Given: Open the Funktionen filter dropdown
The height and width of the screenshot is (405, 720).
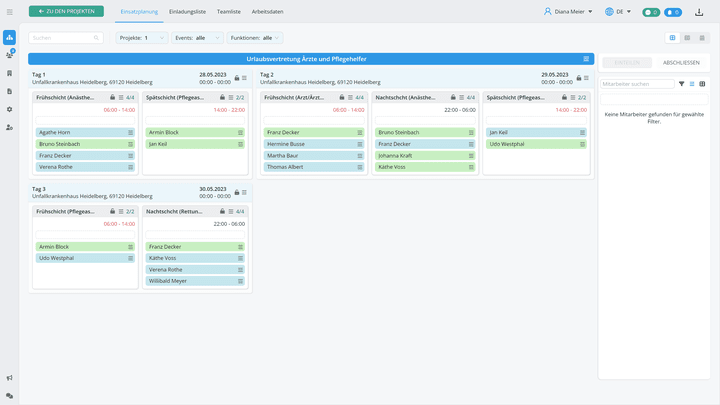Looking at the screenshot, I should pos(256,38).
